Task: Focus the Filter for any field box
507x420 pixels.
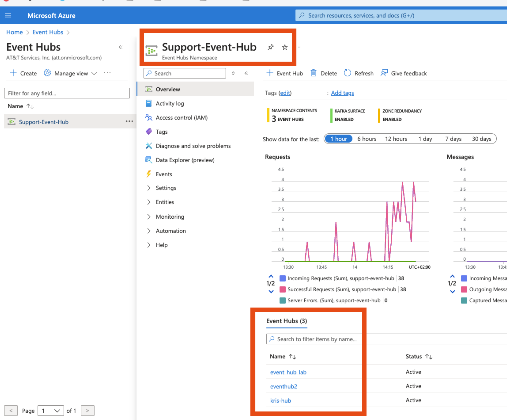Action: coord(67,93)
